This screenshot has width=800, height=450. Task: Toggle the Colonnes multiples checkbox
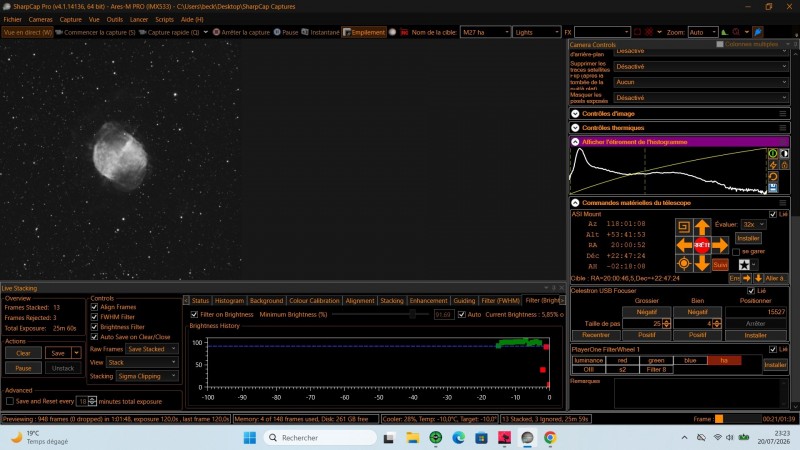click(720, 44)
